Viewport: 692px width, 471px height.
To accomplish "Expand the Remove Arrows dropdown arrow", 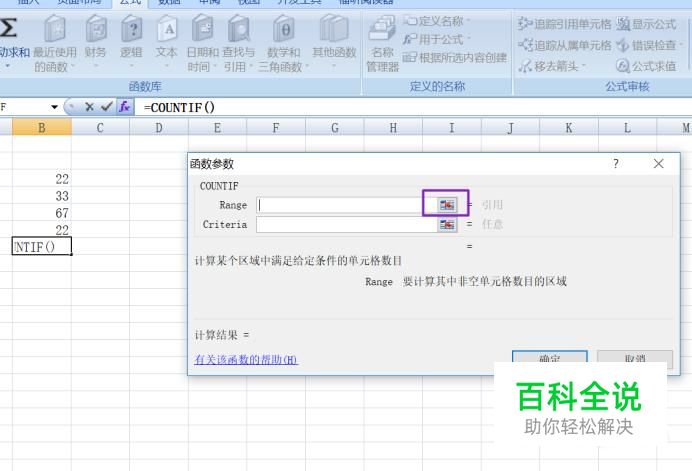I will click(583, 66).
